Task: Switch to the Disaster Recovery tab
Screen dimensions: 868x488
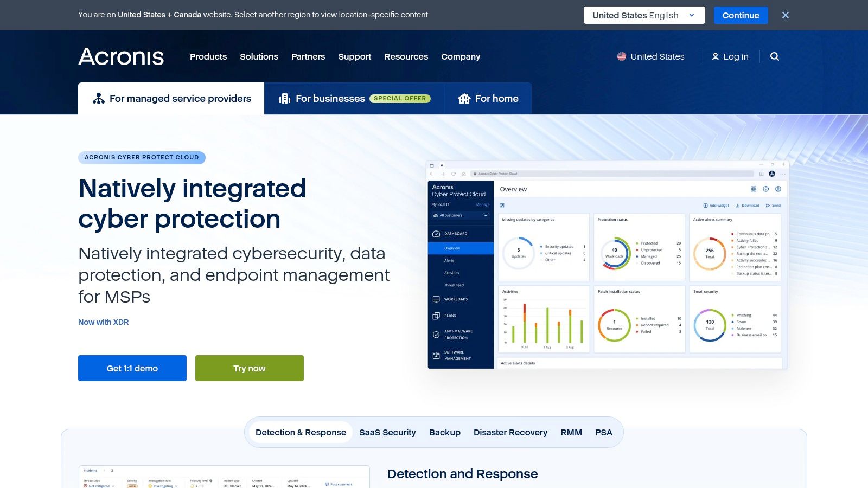Action: 510,432
